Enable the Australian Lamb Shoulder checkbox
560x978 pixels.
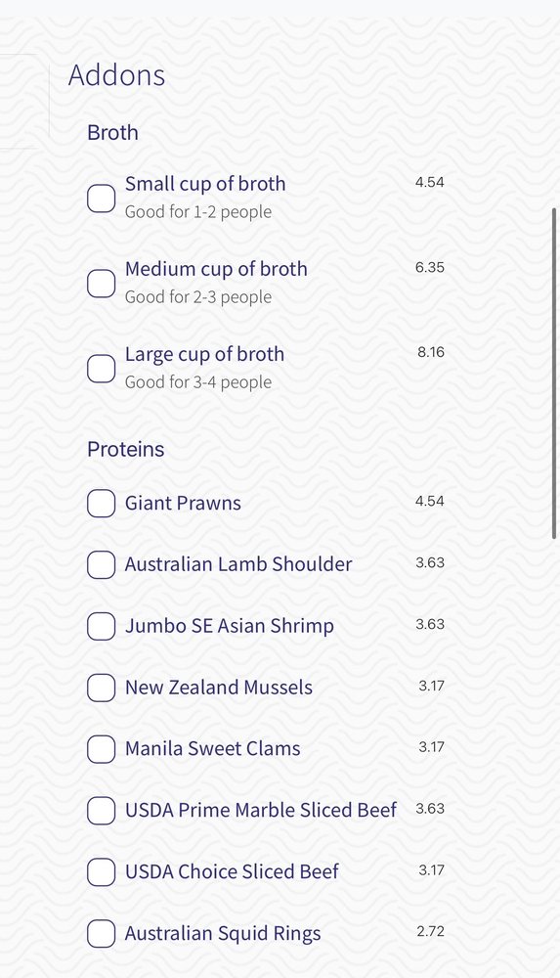101,565
